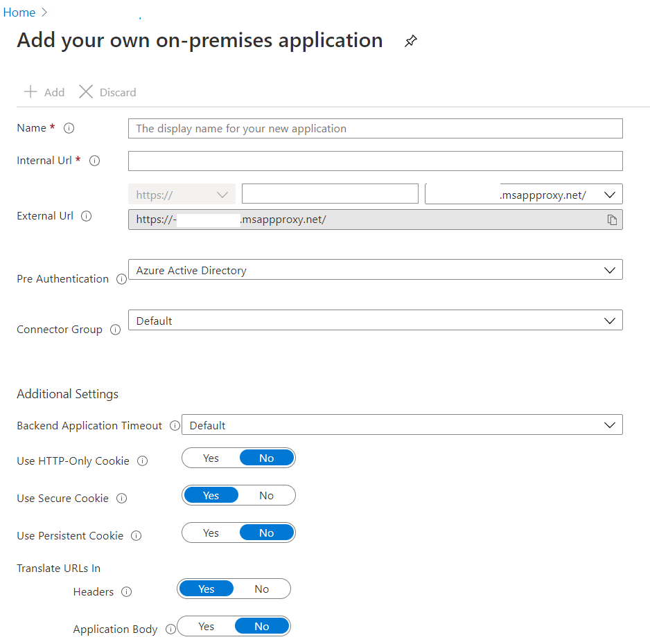Click the Connector Group info icon
The height and width of the screenshot is (644, 650).
[114, 330]
